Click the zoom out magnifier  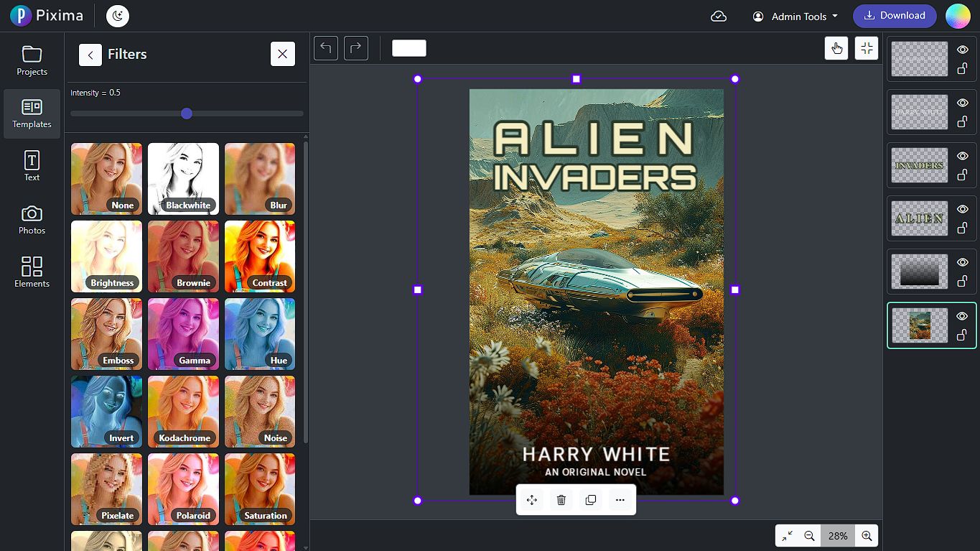[809, 536]
